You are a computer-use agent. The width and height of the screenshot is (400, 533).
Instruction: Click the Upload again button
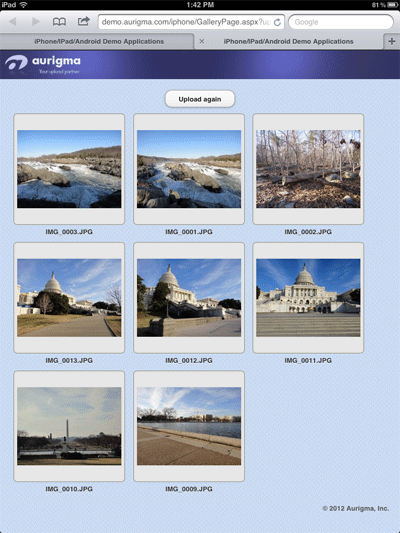click(x=200, y=99)
